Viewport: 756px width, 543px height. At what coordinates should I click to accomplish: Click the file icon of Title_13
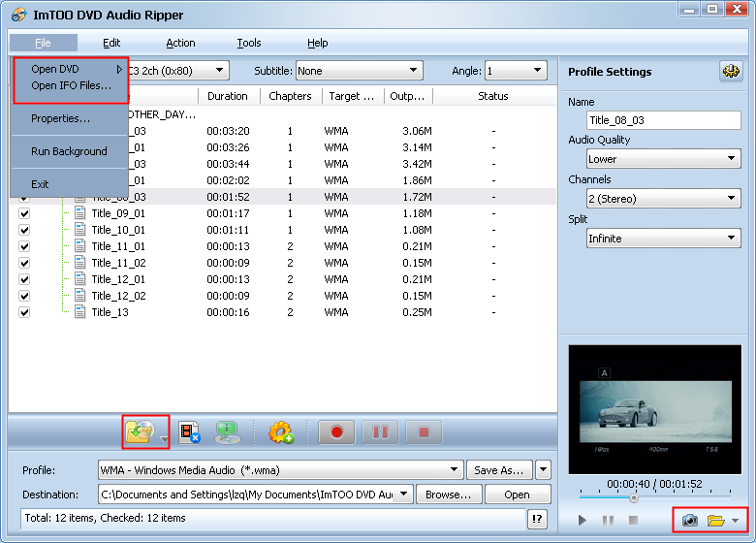(80, 312)
